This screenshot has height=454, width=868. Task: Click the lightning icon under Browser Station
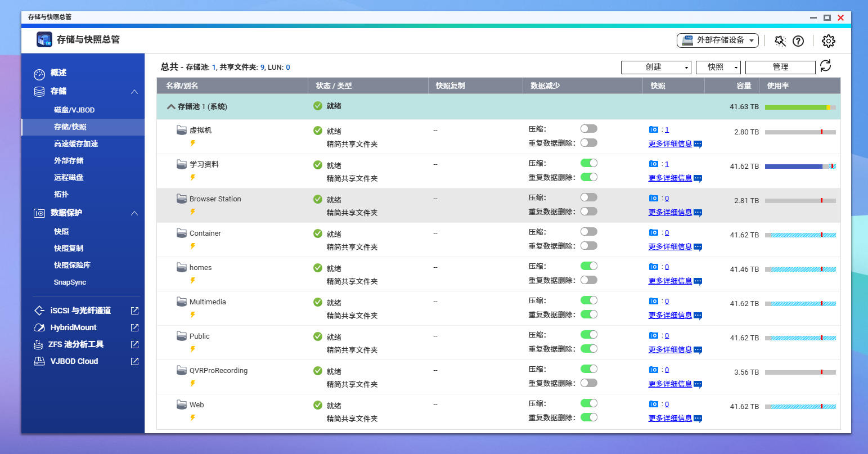click(192, 212)
